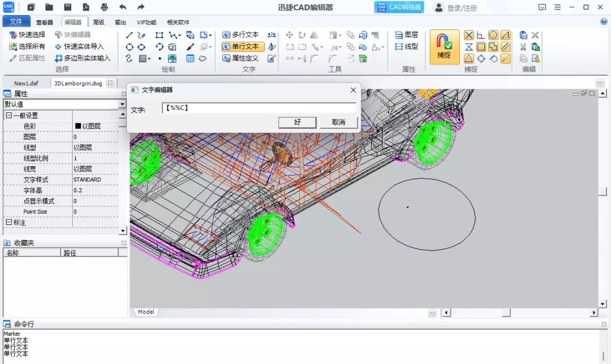This screenshot has width=611, height=364.
Task: Toggle the triangle snap mode icon
Action: (469, 58)
